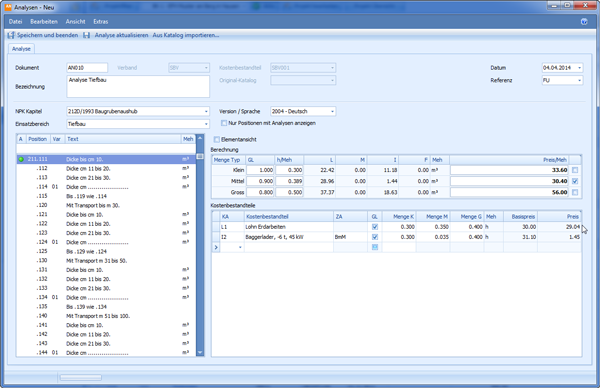Screen dimensions: 600x388
Task: Enable Nur Positionen mit Analysen anzeigen
Action: click(224, 123)
